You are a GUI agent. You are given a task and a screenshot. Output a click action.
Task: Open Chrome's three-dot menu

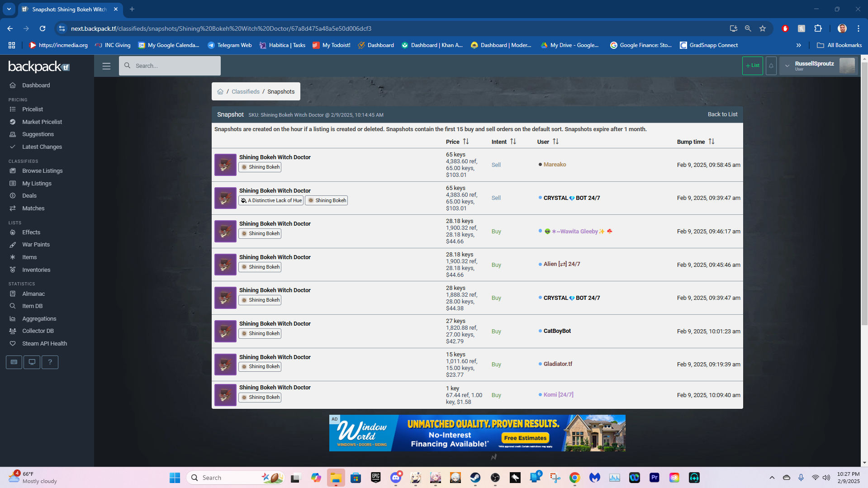859,28
